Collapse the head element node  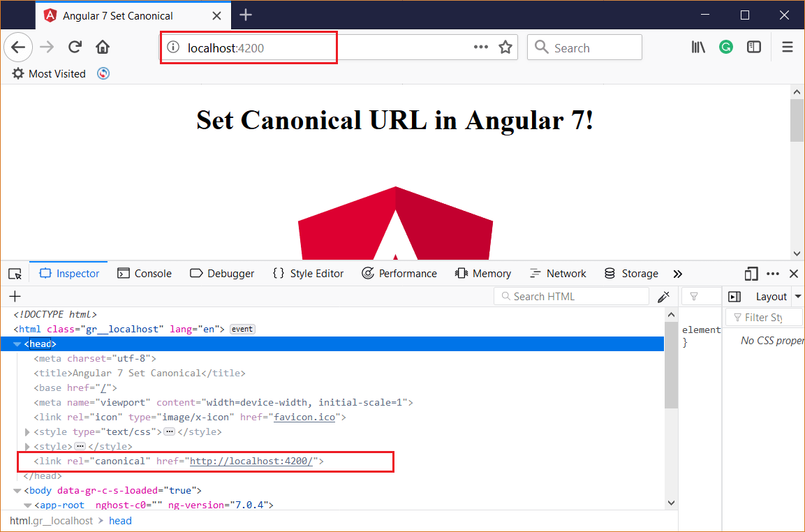coord(17,344)
